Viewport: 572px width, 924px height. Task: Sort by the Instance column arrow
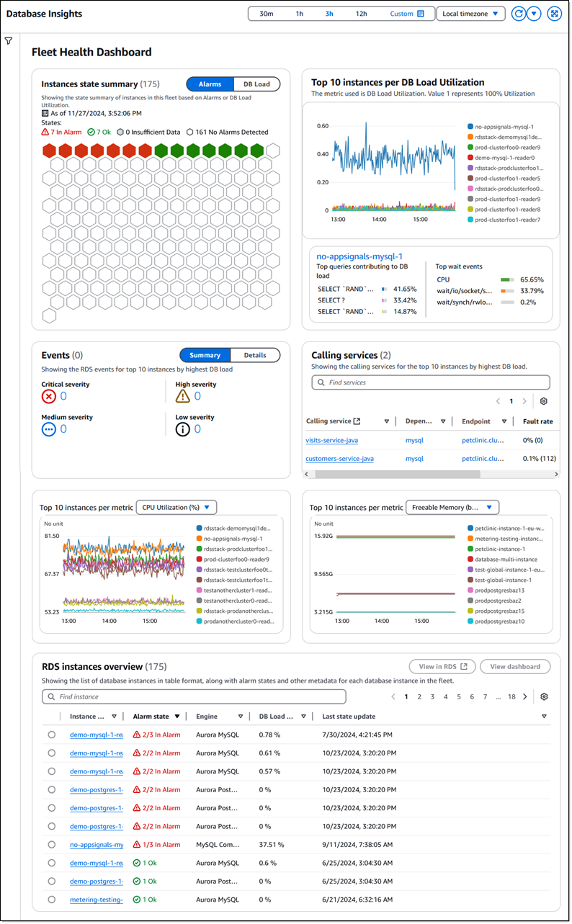pos(114,717)
